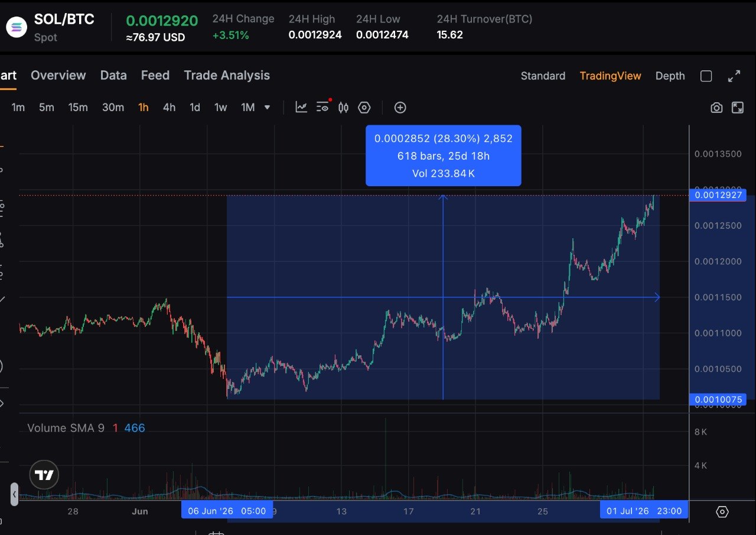Click the current price label 0.0012927
This screenshot has width=756, height=535.
(x=718, y=194)
